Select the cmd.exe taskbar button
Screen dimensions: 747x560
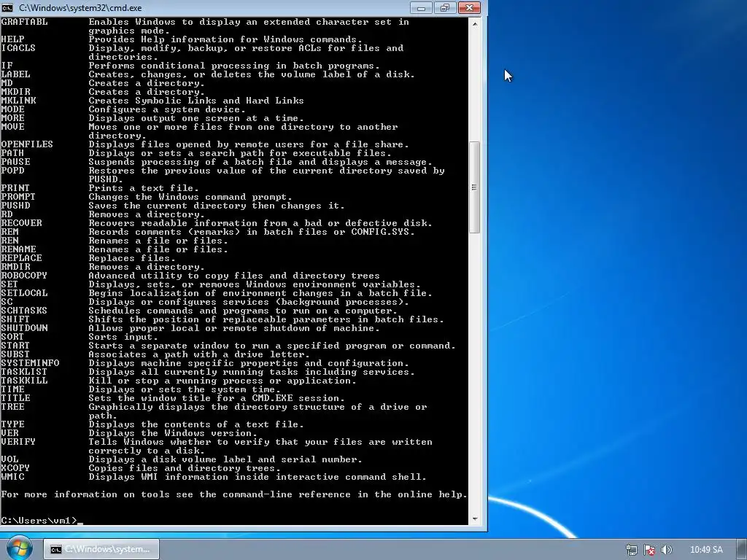101,549
